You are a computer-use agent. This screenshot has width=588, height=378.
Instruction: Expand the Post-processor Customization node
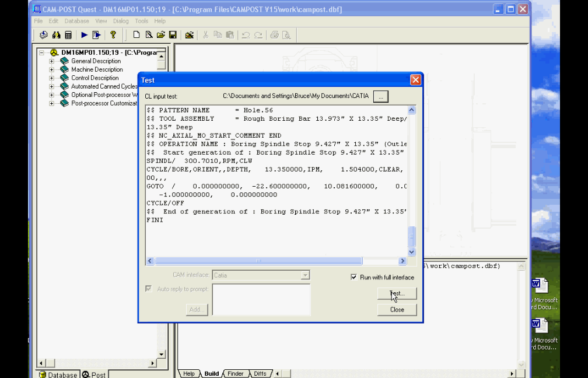point(52,103)
